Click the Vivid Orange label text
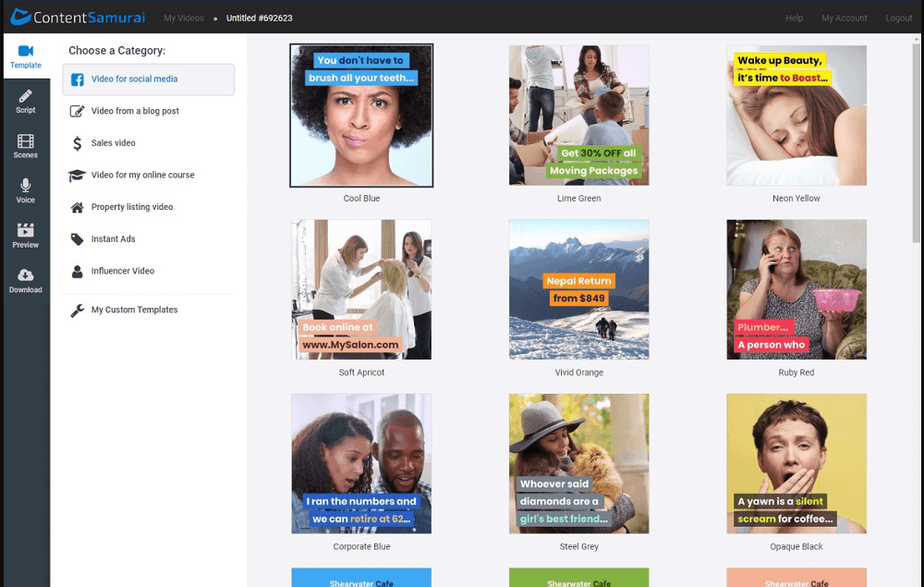Screen dimensions: 924x587 click(x=578, y=373)
